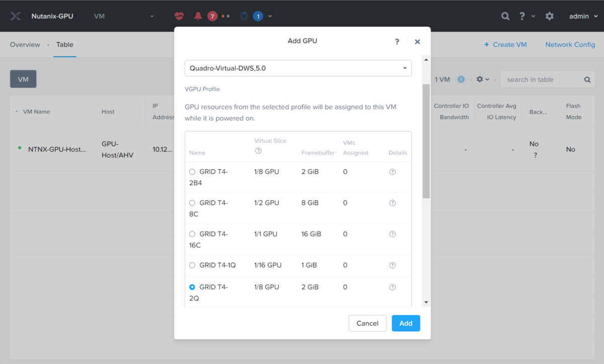Click the blue task count badge 1
604x364 pixels.
(258, 16)
